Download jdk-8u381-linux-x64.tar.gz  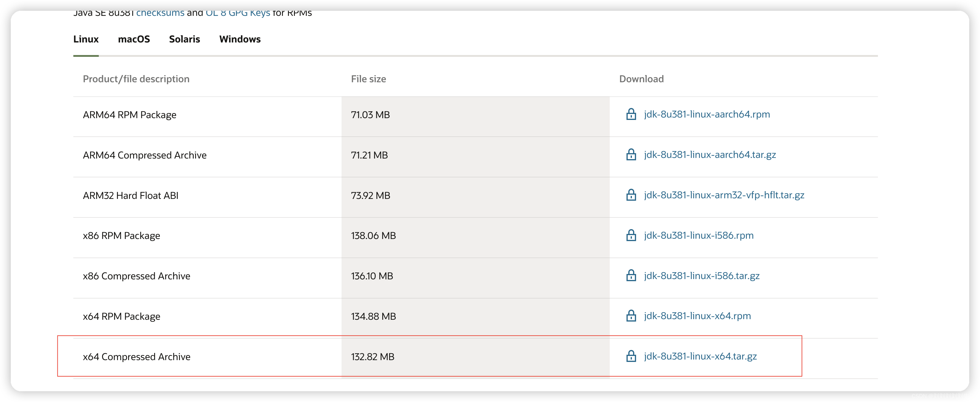coord(700,356)
